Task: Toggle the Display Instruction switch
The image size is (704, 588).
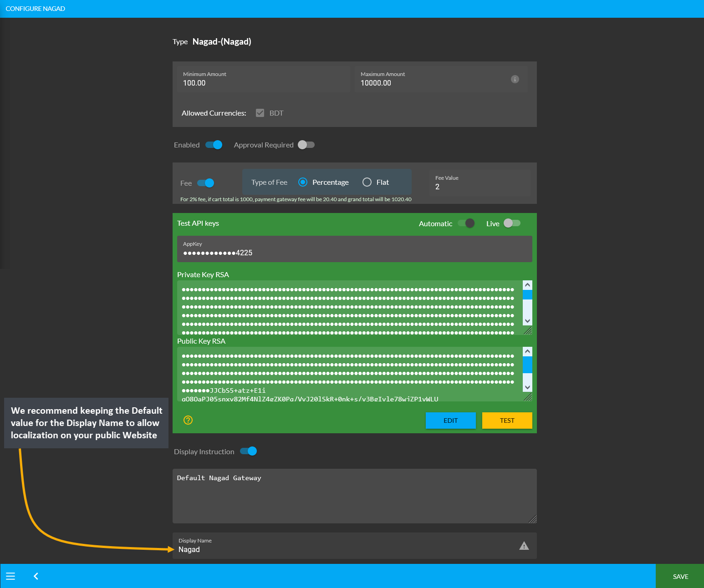Action: point(249,451)
